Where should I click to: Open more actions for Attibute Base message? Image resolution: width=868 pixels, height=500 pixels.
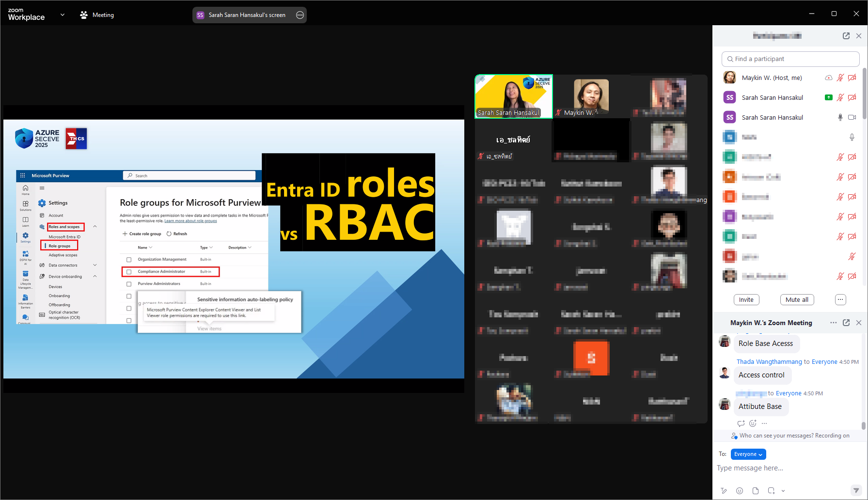tap(764, 423)
